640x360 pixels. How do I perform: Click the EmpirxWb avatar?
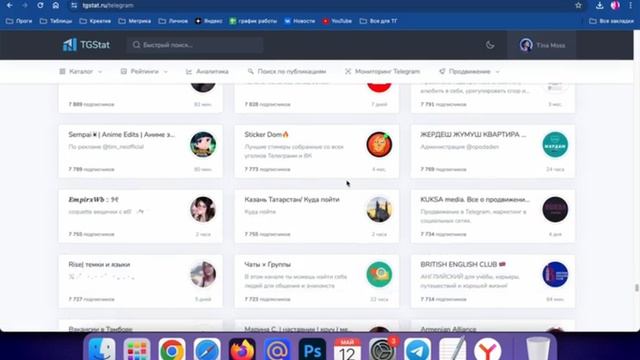203,209
